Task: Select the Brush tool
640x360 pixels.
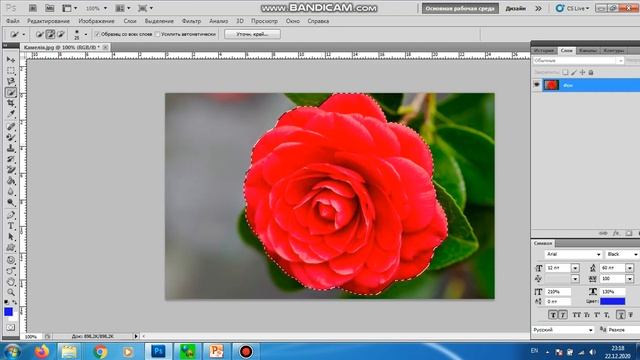Action: 11,138
